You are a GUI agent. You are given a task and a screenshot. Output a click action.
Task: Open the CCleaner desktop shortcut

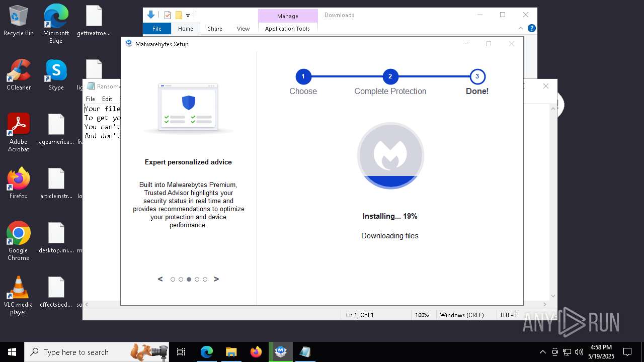[19, 75]
